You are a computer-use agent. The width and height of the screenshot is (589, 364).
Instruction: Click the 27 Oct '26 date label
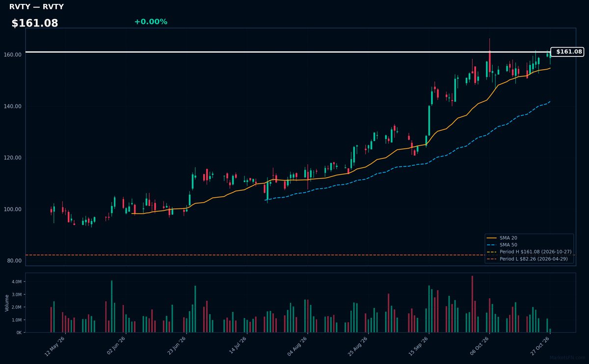coord(539,346)
